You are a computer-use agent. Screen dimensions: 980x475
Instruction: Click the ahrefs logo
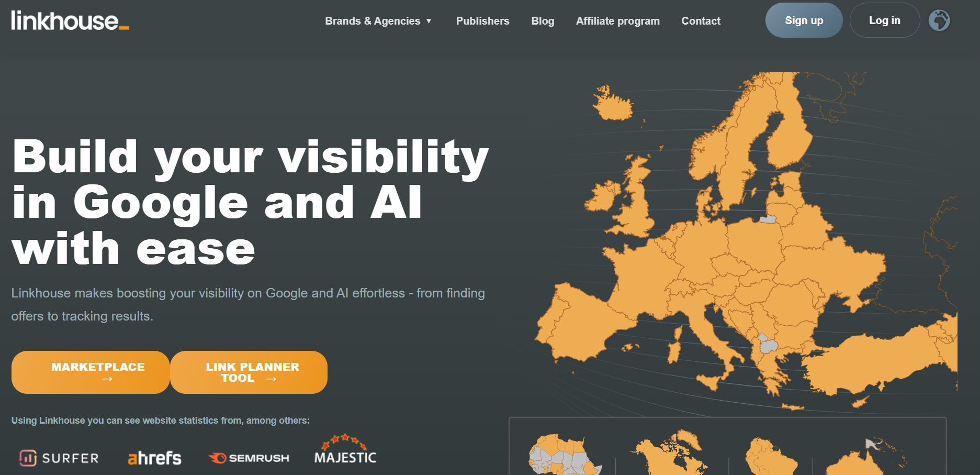tap(154, 458)
